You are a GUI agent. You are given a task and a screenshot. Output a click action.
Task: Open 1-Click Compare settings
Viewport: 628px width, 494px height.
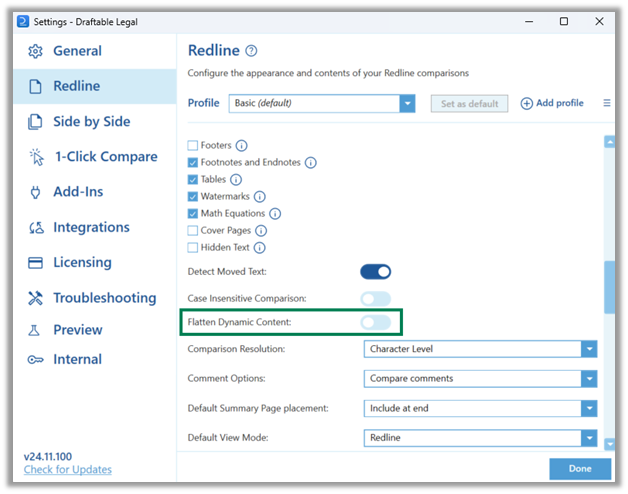tap(95, 157)
